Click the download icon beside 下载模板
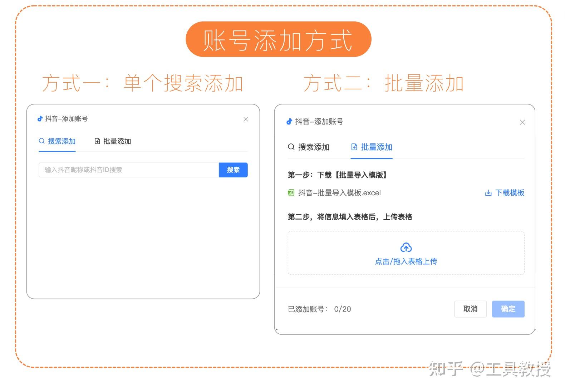This screenshot has height=392, width=565. (x=488, y=193)
